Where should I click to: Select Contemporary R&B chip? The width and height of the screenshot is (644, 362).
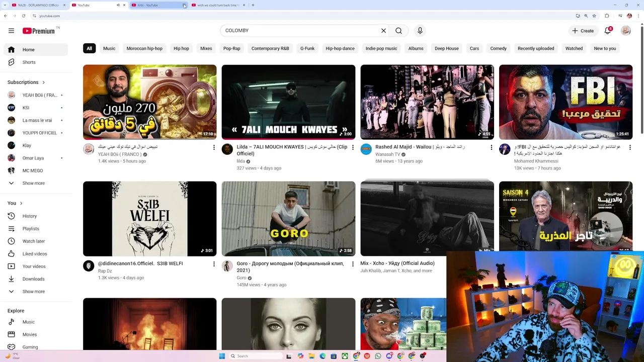coord(270,49)
